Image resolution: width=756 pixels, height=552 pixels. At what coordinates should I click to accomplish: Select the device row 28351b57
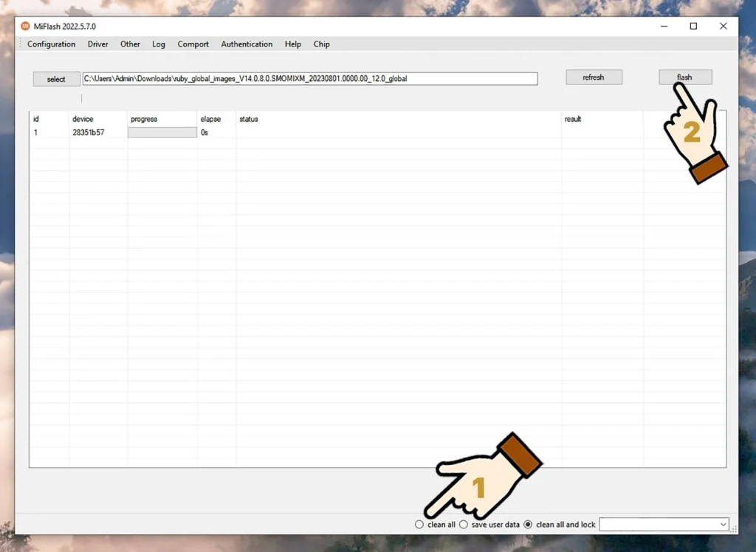coord(88,133)
